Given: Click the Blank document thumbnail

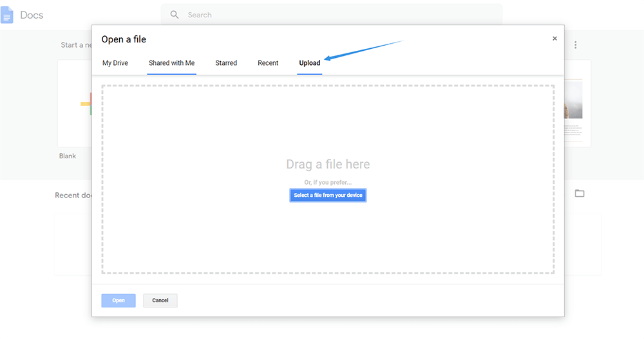Looking at the screenshot, I should tap(75, 104).
